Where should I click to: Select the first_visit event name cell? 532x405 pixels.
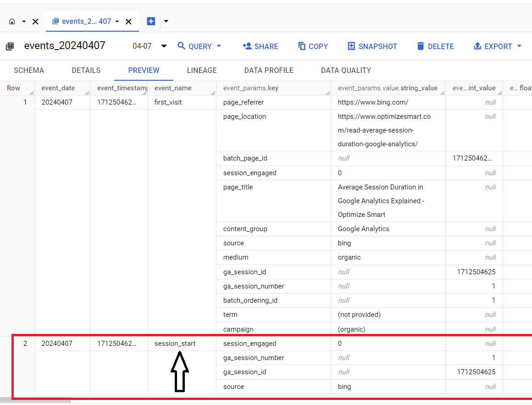click(168, 102)
